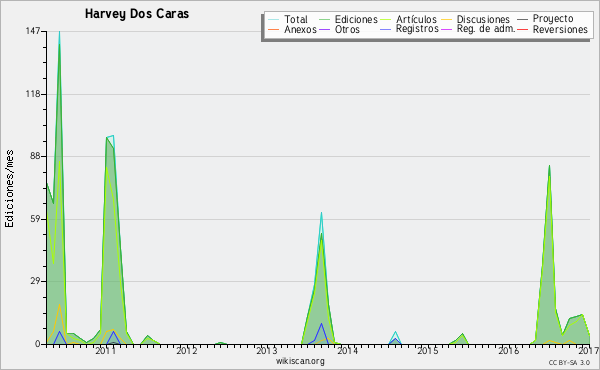Click the cyan peak near late 2013
The width and height of the screenshot is (600, 370).
point(321,213)
